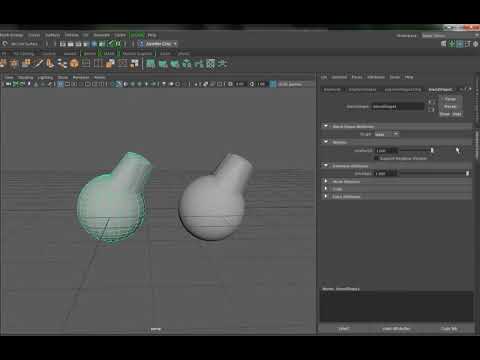This screenshot has height=360, width=480.
Task: Toggle the Attribute Editor panel icon
Action: coord(460,44)
